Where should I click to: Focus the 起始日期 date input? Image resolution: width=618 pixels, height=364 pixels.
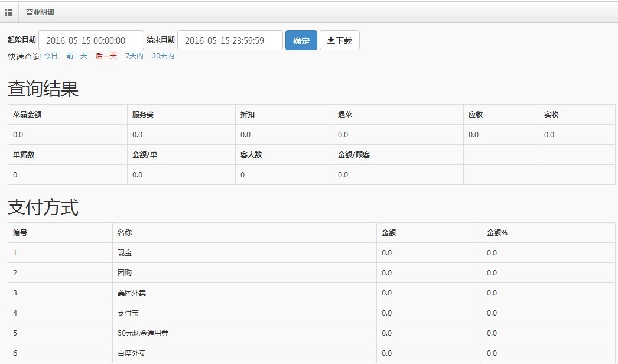coord(91,40)
